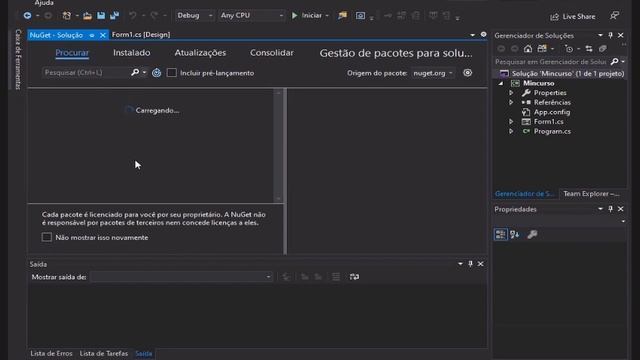Screen dimensions: 640x360
Task: Open NuGet settings gear icon
Action: tap(467, 73)
